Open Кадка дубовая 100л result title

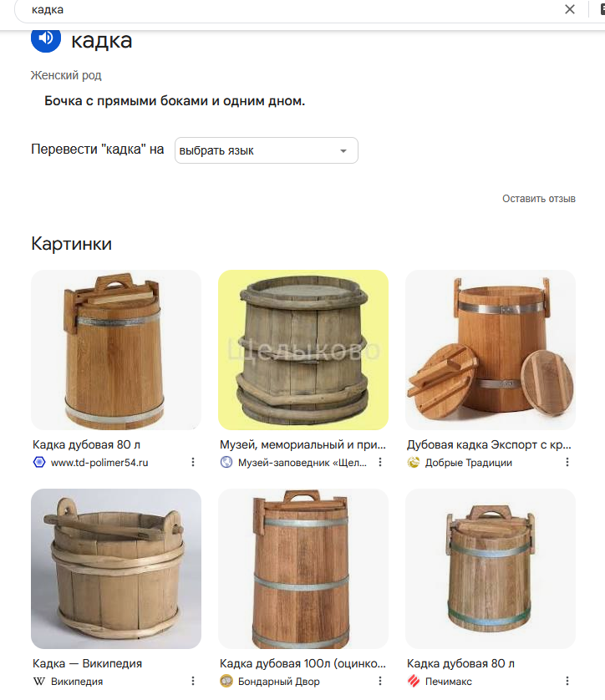302,663
